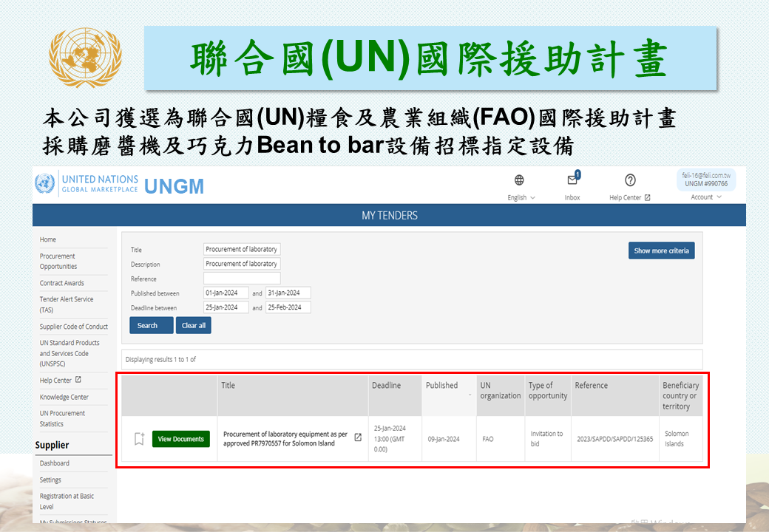769x532 pixels.
Task: Open Registration at Basic Level link
Action: tap(67, 502)
